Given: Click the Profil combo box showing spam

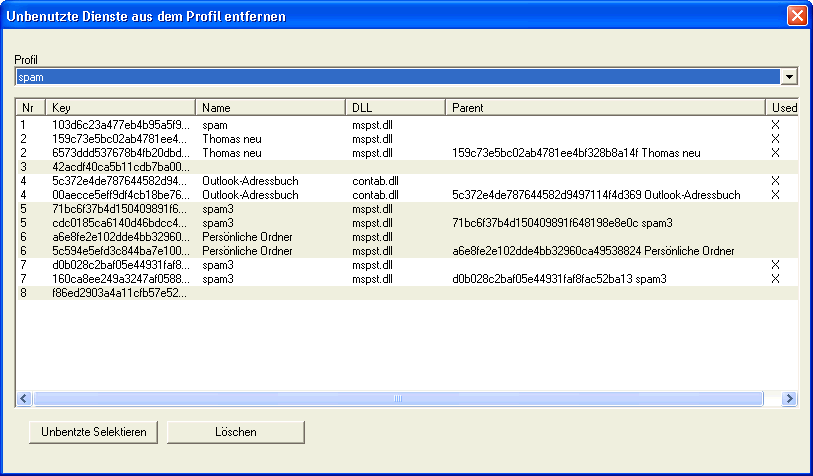Looking at the screenshot, I should 406,77.
